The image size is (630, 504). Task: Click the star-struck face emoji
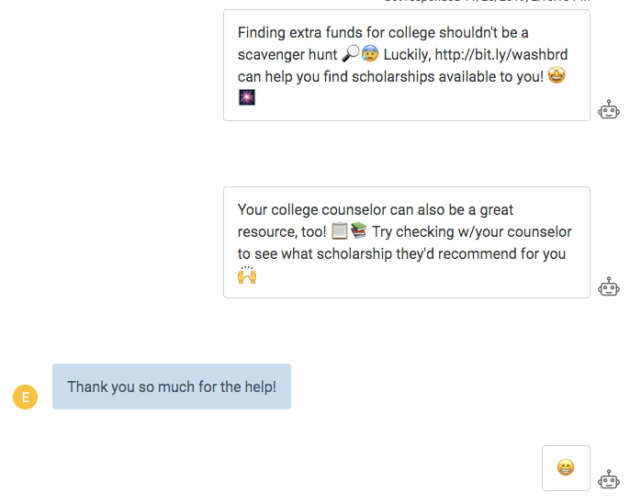coord(556,75)
